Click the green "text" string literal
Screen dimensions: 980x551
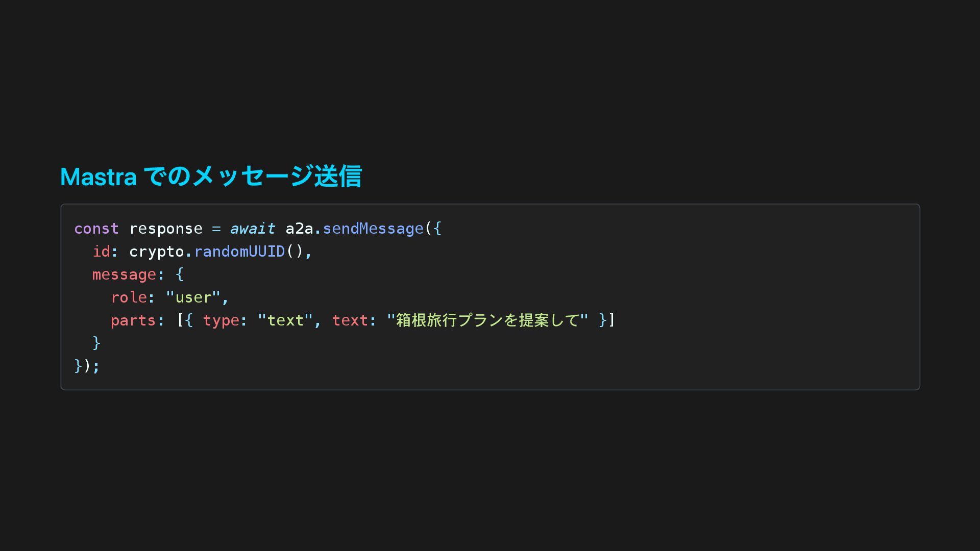point(285,320)
